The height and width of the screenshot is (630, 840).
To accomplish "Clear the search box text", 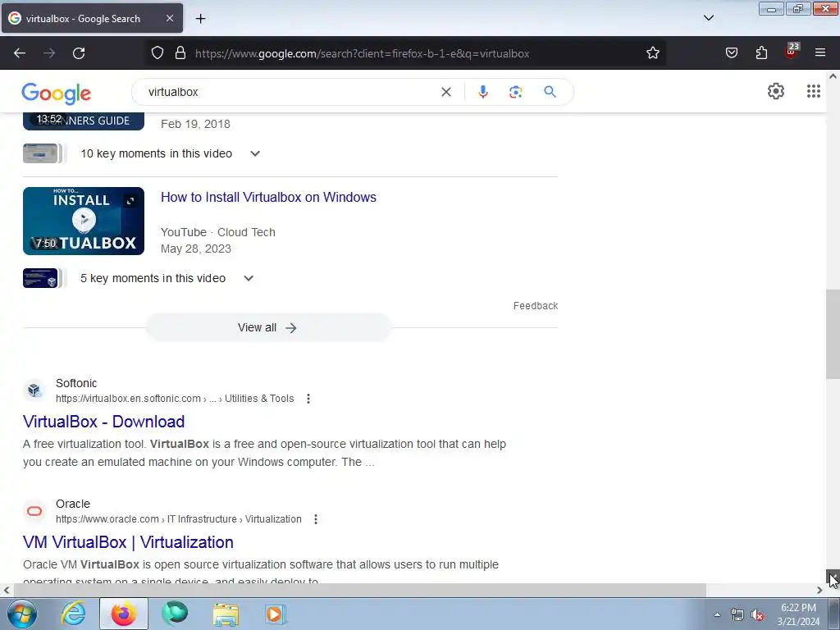I will tap(445, 92).
